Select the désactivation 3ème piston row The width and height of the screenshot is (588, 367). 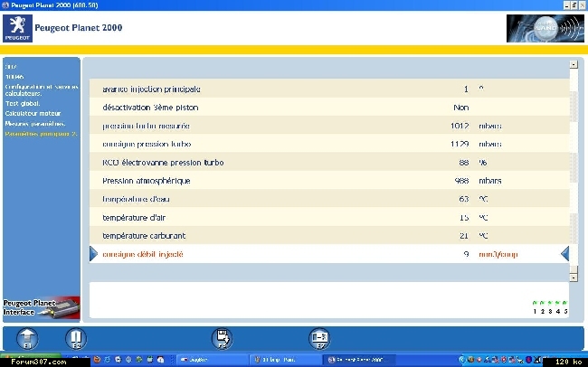tap(329, 108)
